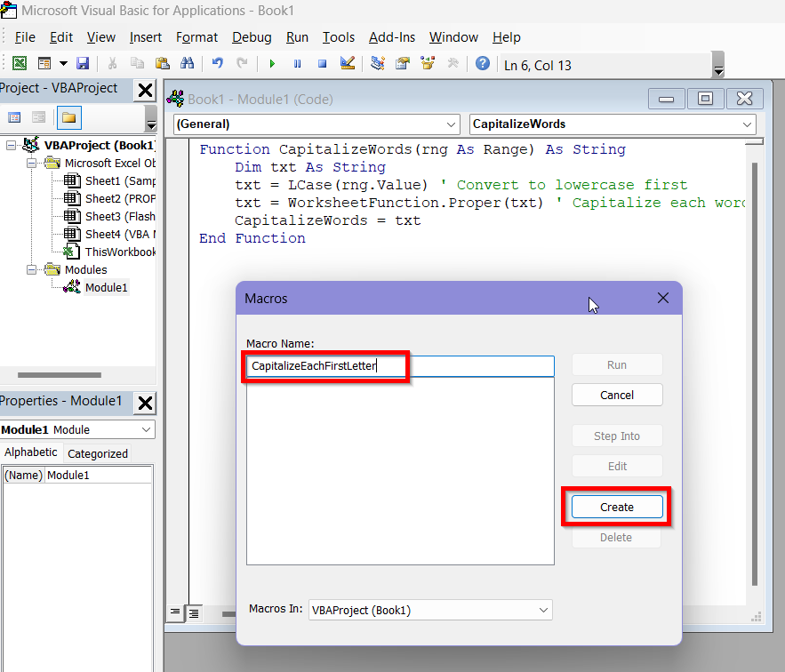
Task: Click the Delete button in Macros dialog
Action: 616,537
